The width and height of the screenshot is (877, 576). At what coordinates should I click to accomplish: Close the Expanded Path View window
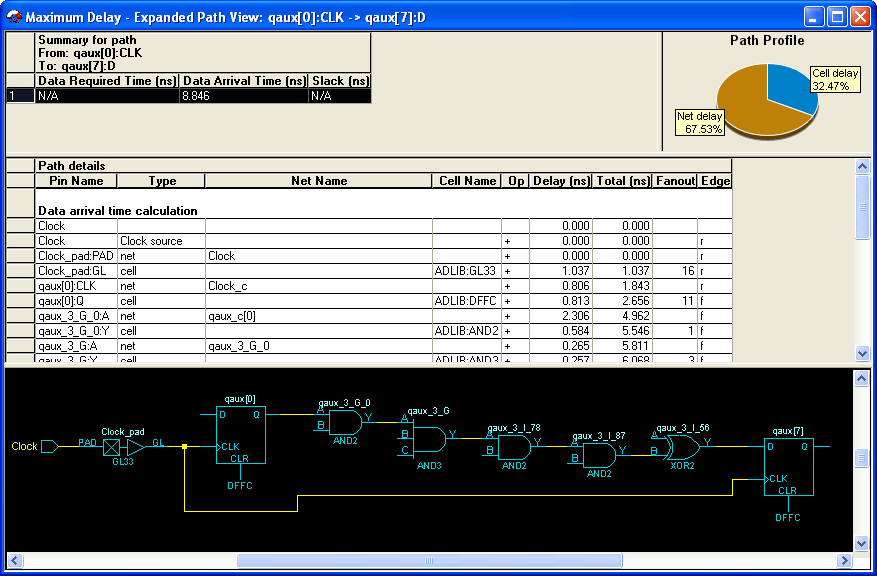click(x=860, y=17)
